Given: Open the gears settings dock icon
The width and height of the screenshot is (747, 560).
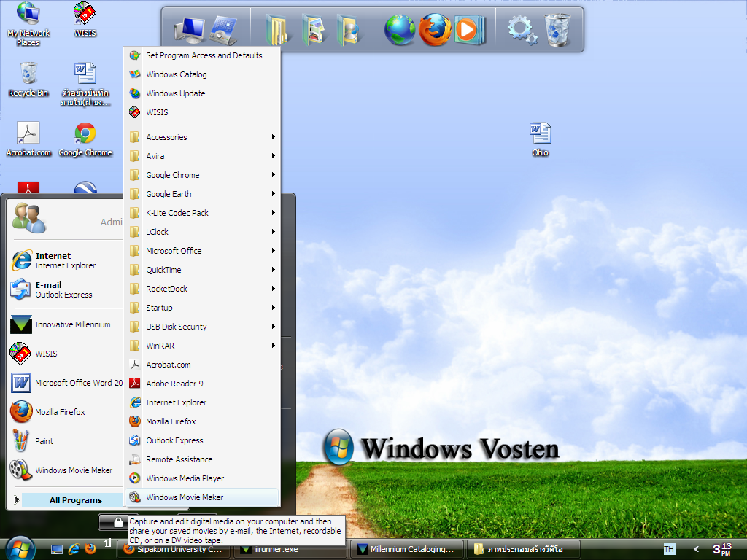Looking at the screenshot, I should pos(522,30).
